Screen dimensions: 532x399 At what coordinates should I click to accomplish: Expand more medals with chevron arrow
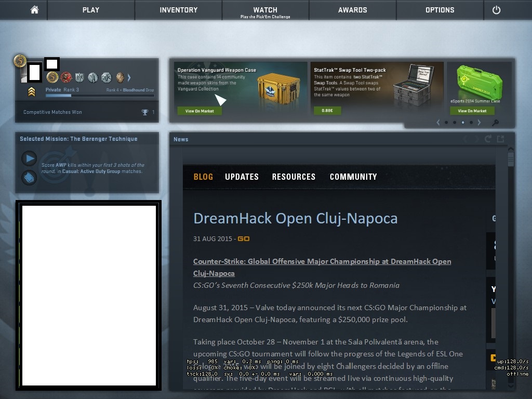[129, 78]
